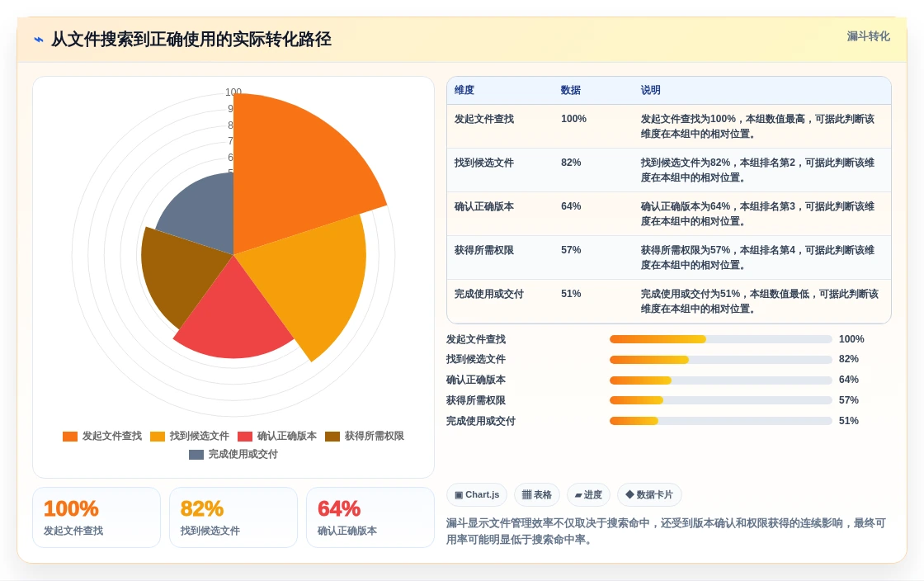Click the grid icon in 表格 chip
924x581 pixels.
coord(526,495)
